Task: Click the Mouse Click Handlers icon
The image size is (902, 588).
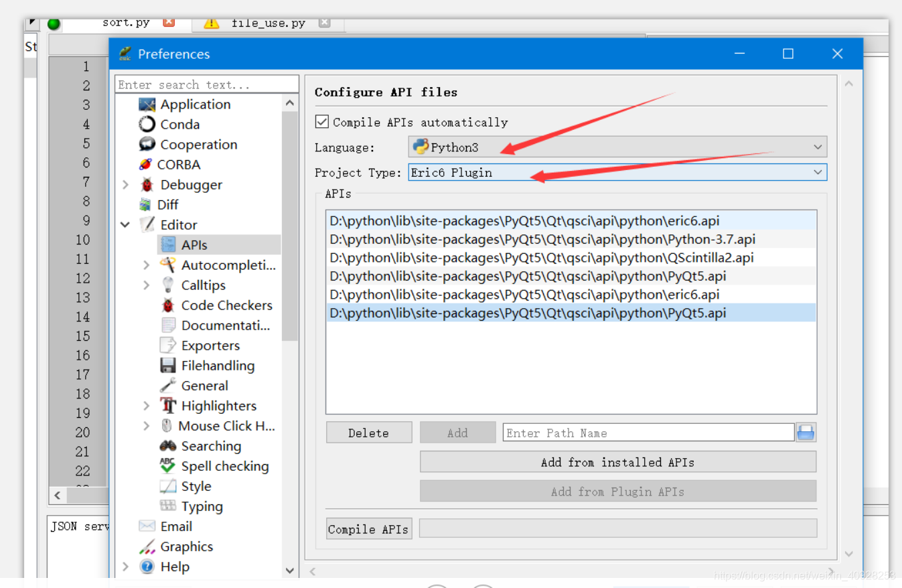Action: pyautogui.click(x=167, y=426)
